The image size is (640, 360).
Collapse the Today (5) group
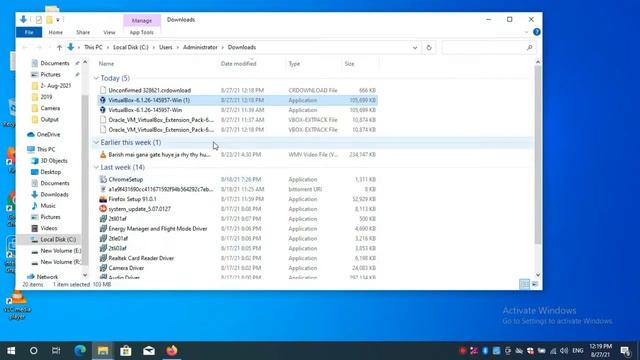[96, 78]
